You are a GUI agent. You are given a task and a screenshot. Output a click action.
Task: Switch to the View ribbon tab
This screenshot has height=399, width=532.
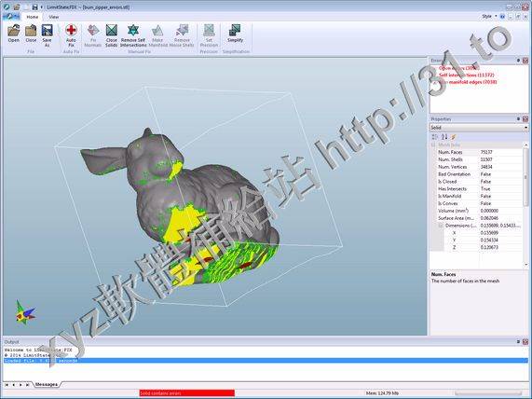[54, 17]
